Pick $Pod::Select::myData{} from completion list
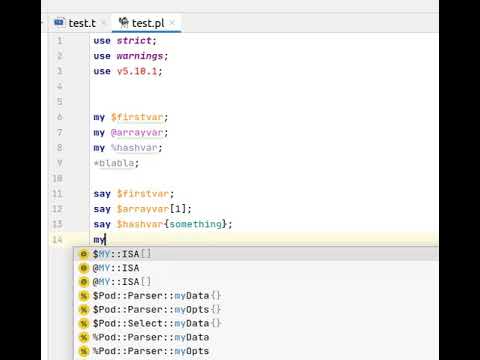 (x=256, y=323)
